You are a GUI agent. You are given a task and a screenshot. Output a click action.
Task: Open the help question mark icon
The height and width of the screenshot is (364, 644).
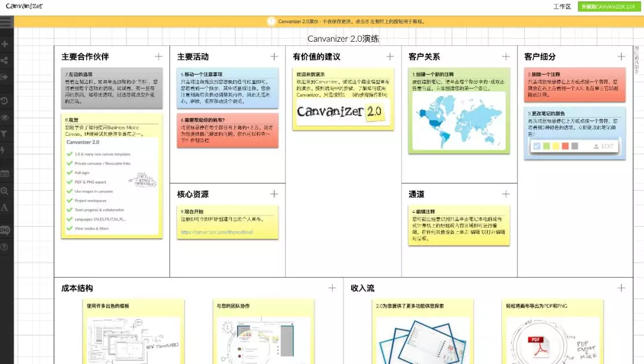[5, 247]
